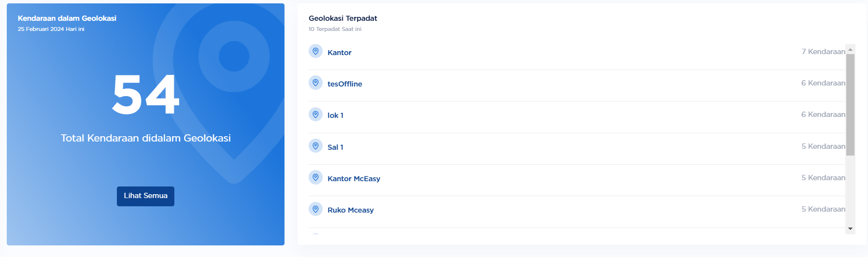The width and height of the screenshot is (868, 257).
Task: Click the 7 Kendaraan count for Kantor
Action: click(824, 52)
